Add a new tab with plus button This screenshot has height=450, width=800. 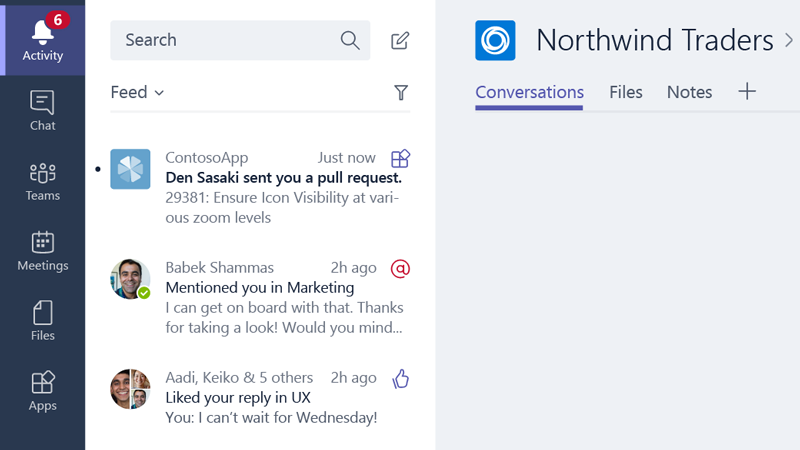(x=747, y=92)
